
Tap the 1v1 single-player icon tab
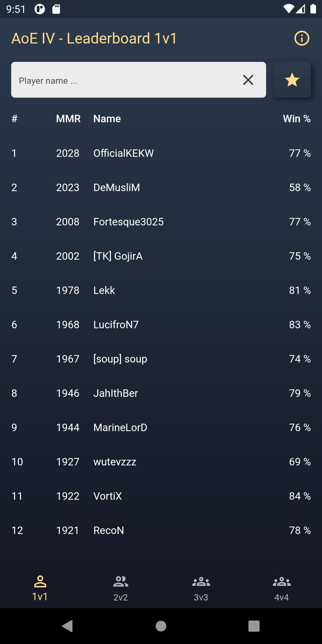(x=40, y=588)
